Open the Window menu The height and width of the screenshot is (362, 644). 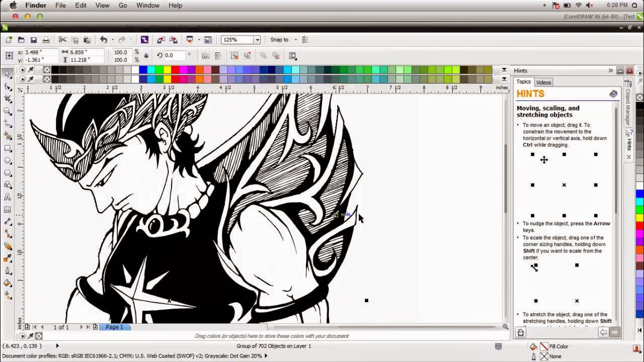pyautogui.click(x=147, y=5)
